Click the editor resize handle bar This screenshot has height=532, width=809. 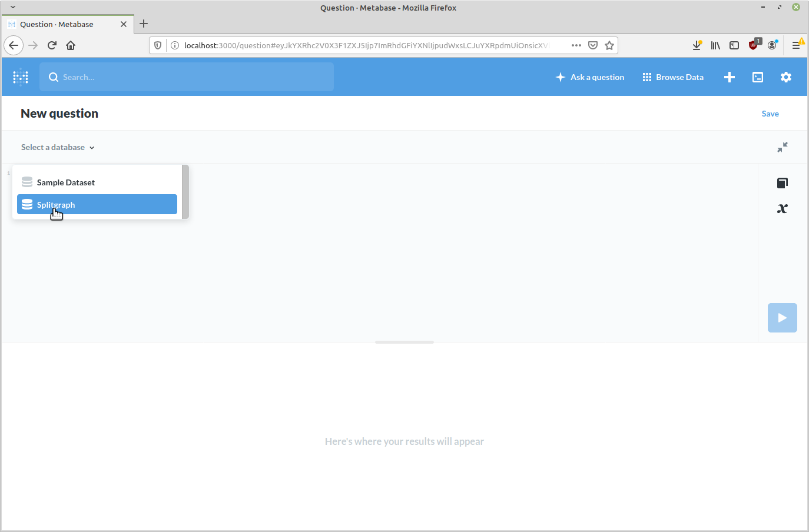tap(404, 342)
